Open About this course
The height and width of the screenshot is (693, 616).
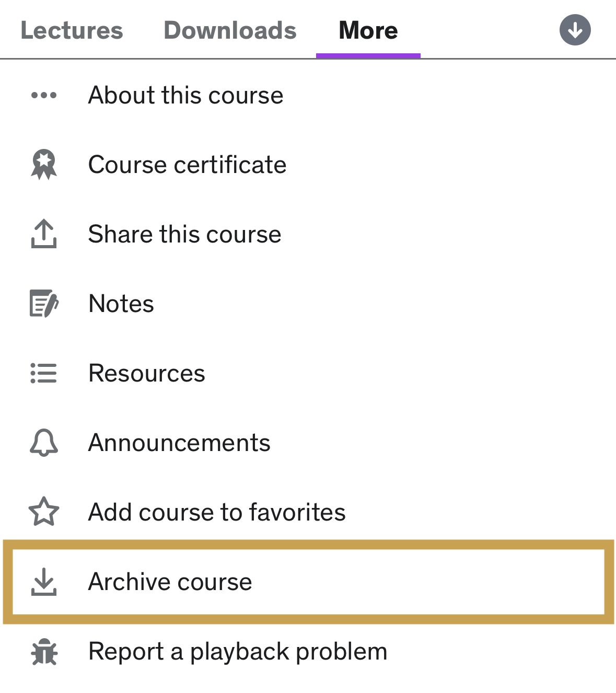click(185, 95)
